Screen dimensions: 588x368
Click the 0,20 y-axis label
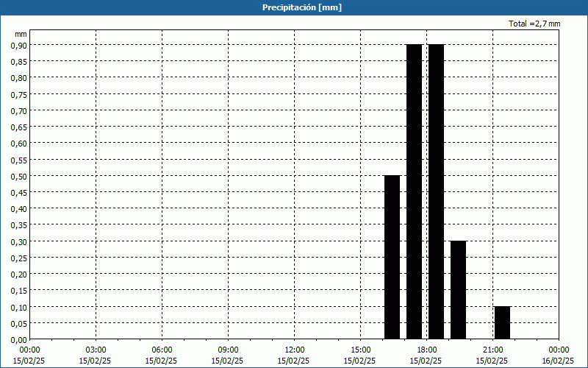(x=19, y=274)
